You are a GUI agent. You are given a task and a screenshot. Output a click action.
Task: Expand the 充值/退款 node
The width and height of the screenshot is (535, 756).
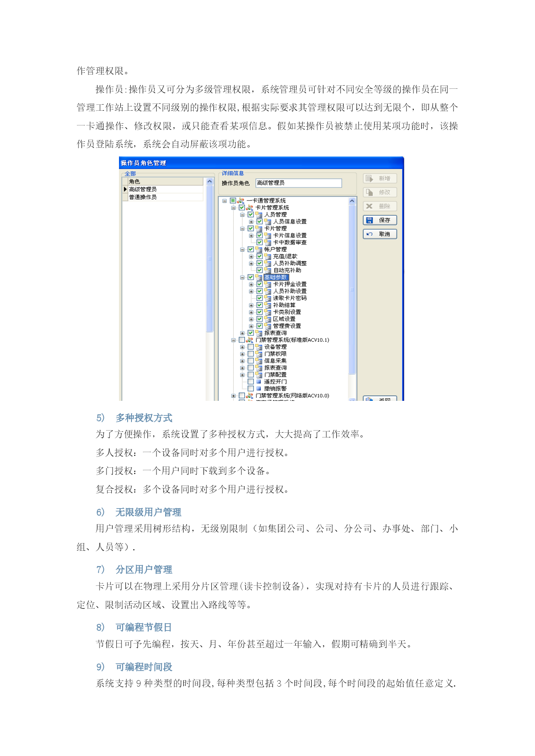(x=251, y=257)
